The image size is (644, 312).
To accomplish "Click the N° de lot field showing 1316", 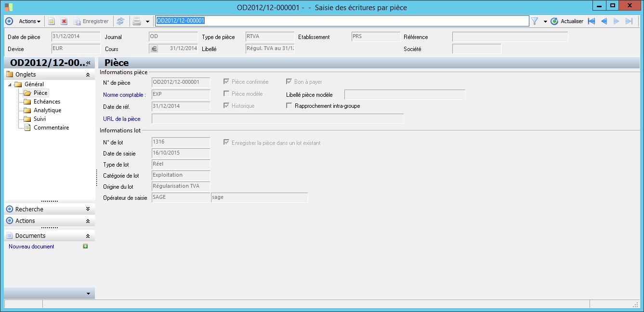I will 181,142.
